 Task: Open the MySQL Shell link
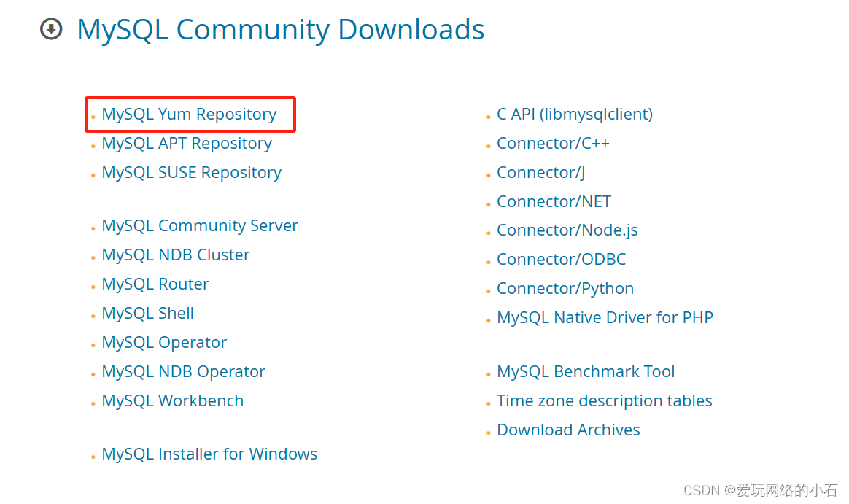[148, 314]
